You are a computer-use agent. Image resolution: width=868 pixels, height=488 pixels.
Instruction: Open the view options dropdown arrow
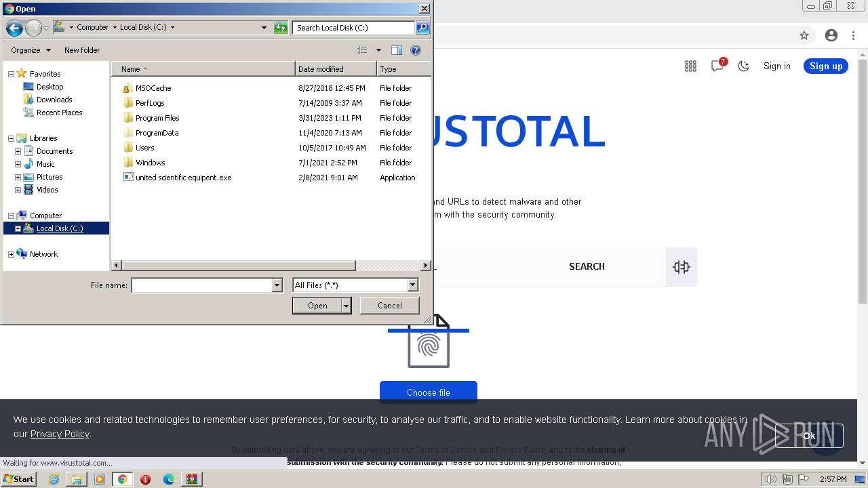point(378,50)
